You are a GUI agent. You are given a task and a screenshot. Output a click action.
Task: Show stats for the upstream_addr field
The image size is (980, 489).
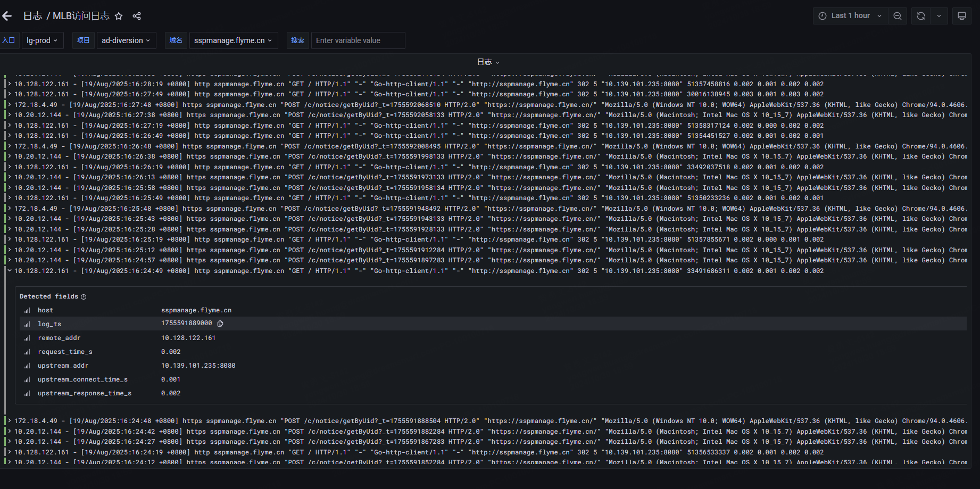(x=27, y=366)
